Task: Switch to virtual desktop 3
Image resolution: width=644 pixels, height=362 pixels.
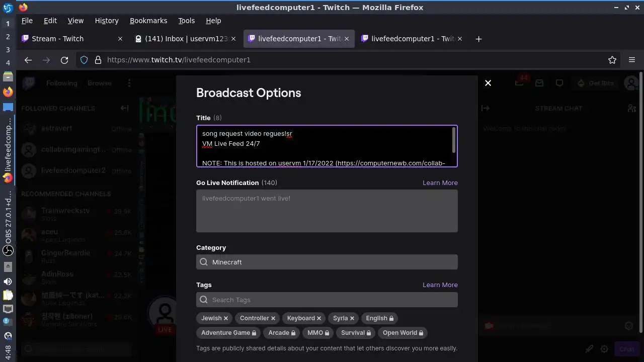Action: tap(8, 50)
